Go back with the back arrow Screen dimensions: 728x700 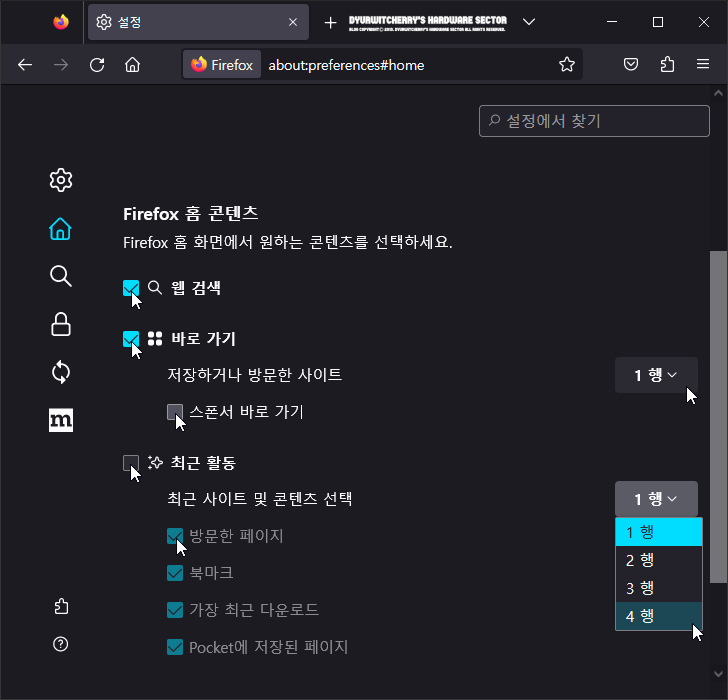25,65
